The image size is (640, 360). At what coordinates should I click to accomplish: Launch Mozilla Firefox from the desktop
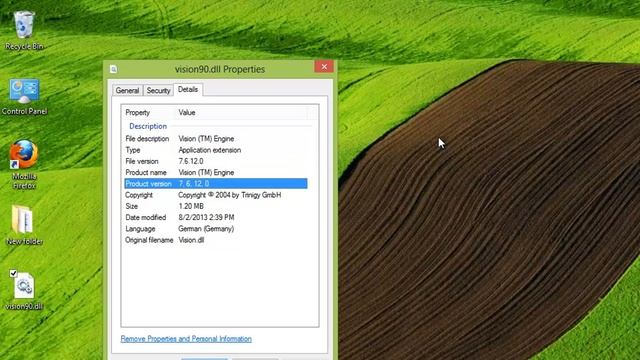point(24,164)
